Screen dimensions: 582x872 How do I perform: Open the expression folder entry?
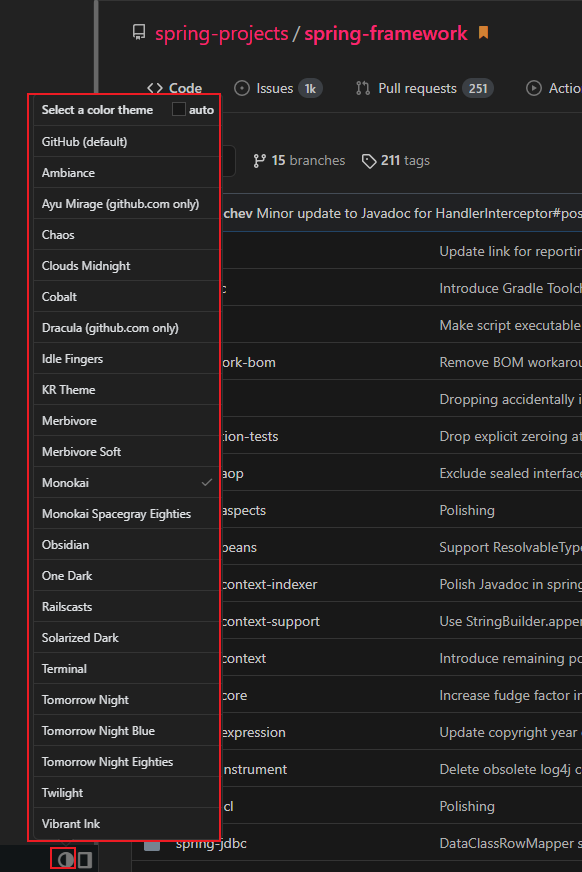click(253, 732)
